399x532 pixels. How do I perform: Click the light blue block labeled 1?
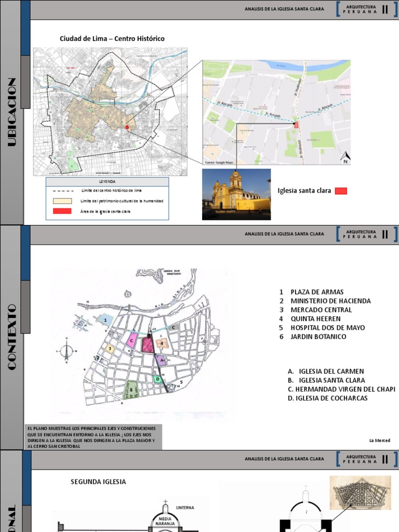tap(105, 320)
